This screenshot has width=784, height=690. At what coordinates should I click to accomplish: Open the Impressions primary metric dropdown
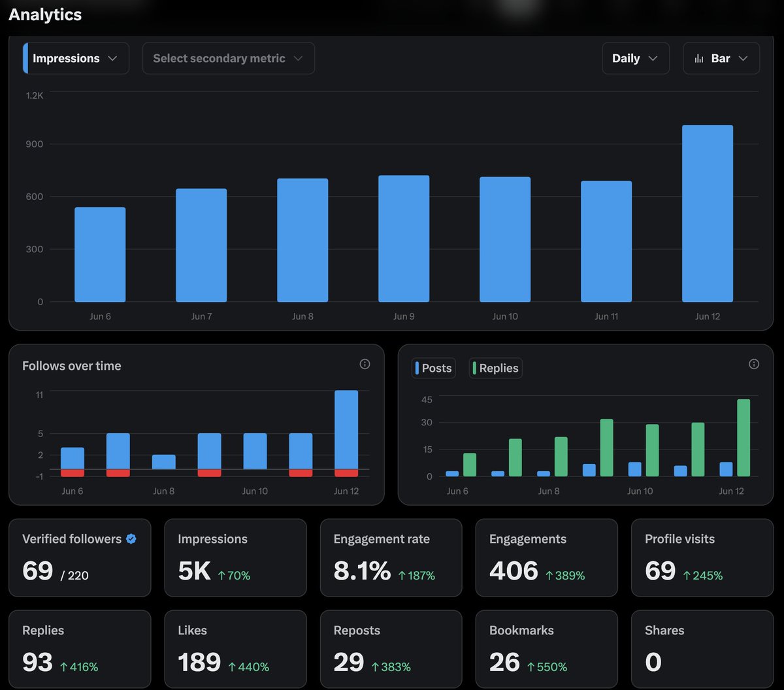pyautogui.click(x=76, y=58)
